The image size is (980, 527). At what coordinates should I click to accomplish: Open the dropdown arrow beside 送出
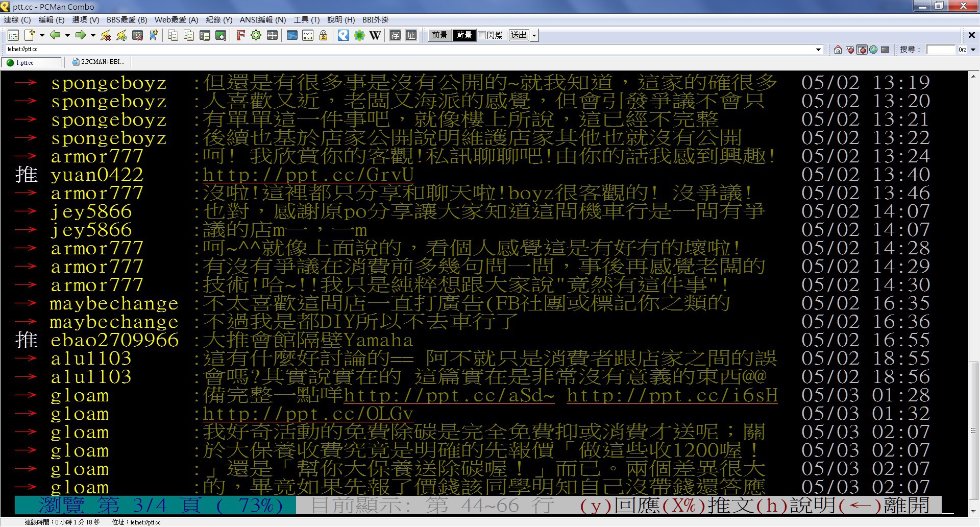click(x=534, y=35)
